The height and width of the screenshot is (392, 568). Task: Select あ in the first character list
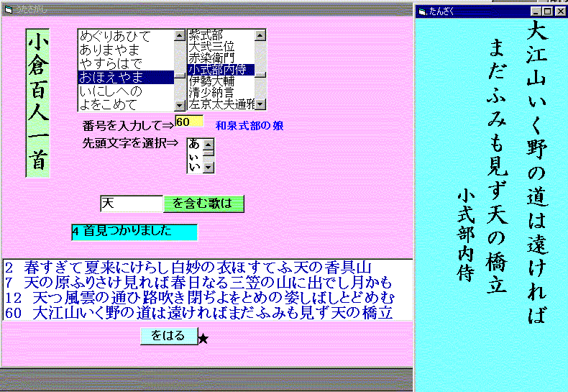pyautogui.click(x=194, y=144)
